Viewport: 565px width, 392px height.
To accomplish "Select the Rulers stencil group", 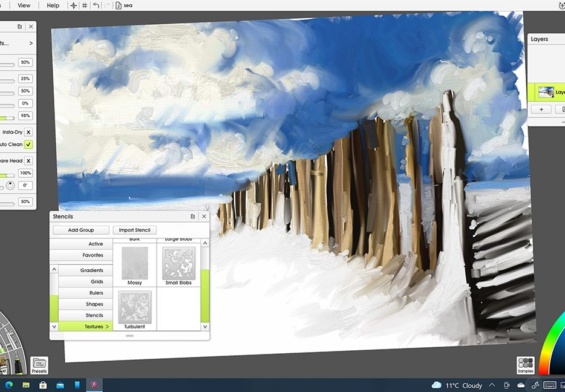I will (85, 293).
